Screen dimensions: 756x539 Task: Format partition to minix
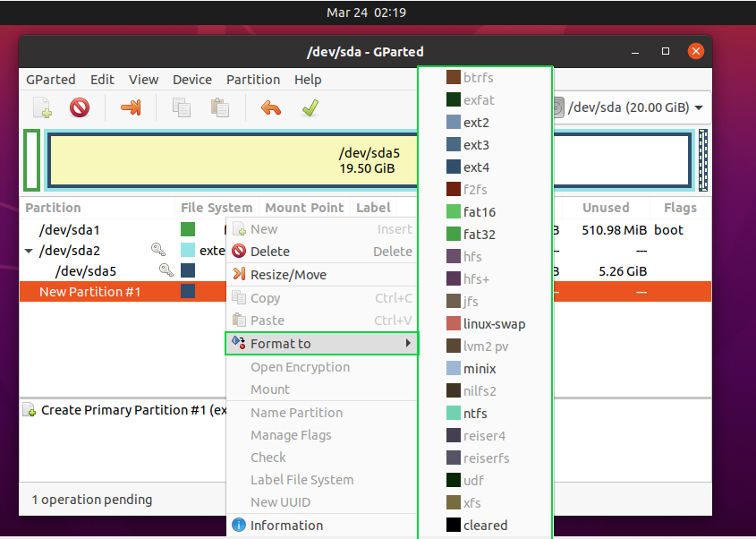point(485,369)
